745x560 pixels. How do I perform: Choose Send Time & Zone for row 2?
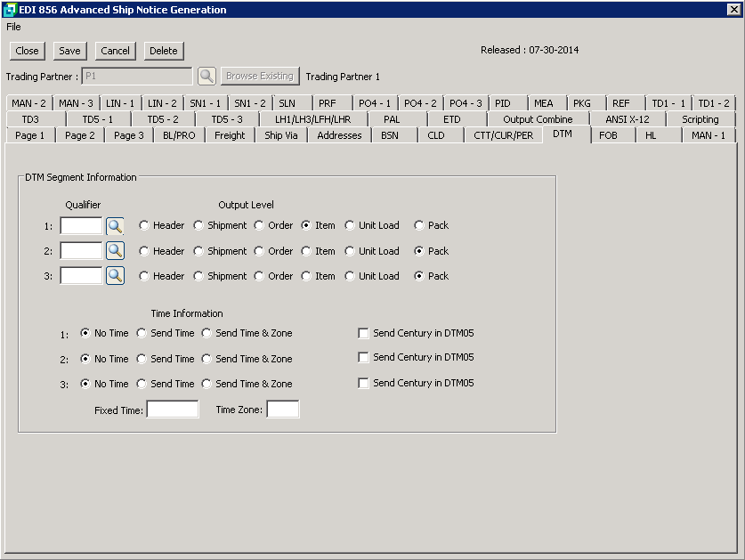coord(207,359)
